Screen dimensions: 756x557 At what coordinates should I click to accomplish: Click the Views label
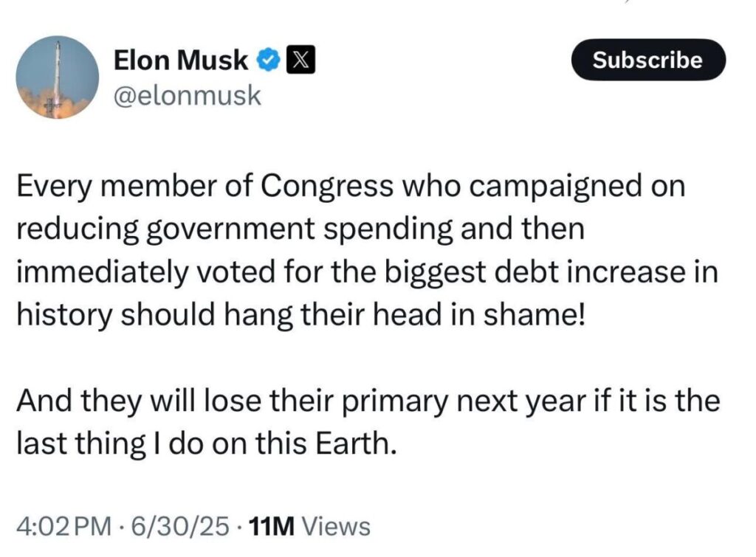(x=337, y=527)
